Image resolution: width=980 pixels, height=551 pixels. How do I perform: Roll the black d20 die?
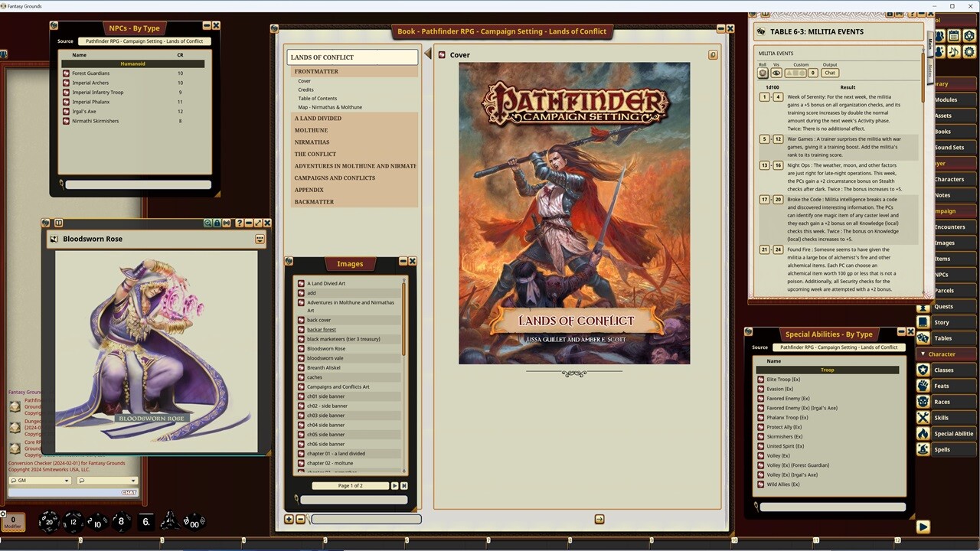click(x=47, y=521)
